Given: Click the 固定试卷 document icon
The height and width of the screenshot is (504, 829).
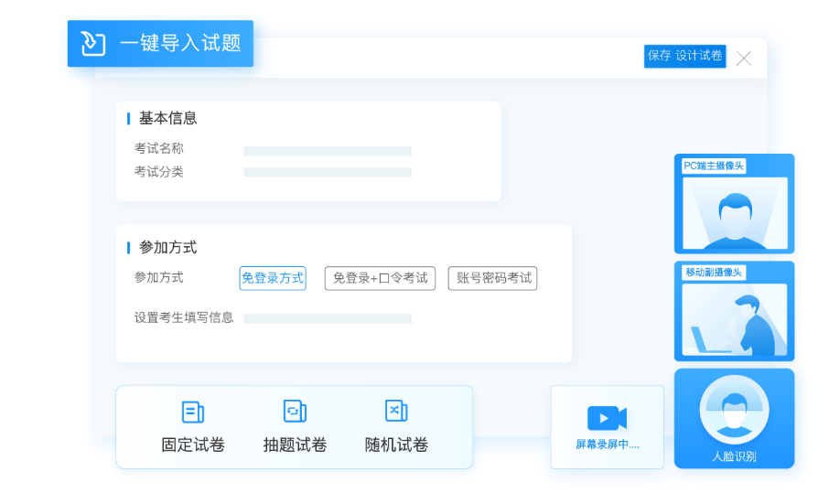Looking at the screenshot, I should (x=192, y=412).
